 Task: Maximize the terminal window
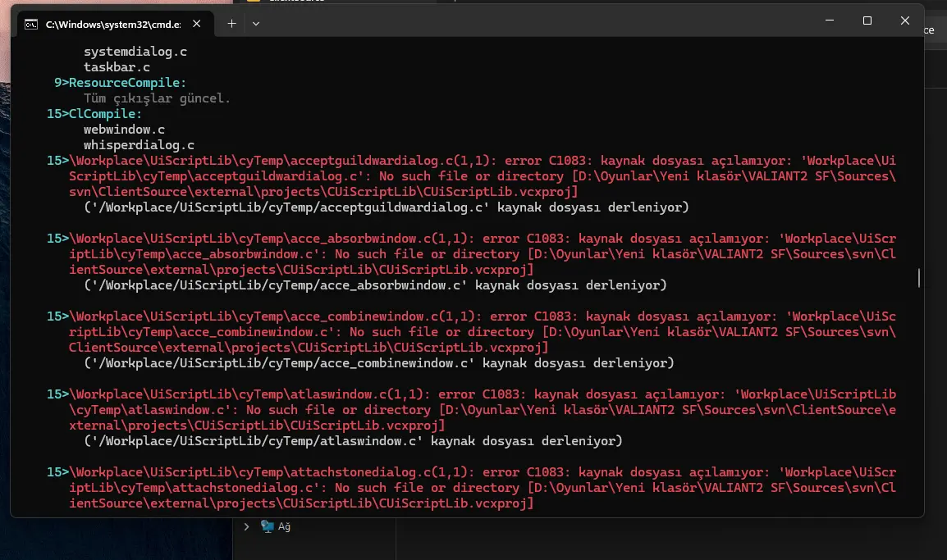click(867, 21)
